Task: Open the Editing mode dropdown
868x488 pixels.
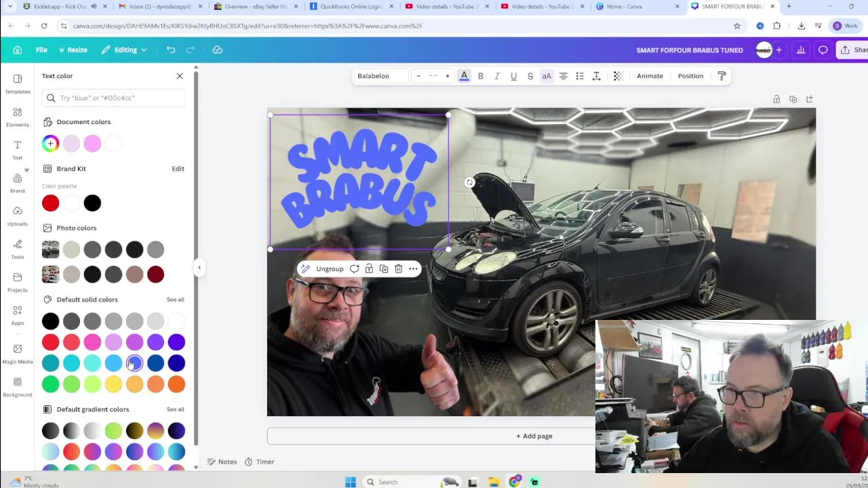Action: (x=124, y=49)
